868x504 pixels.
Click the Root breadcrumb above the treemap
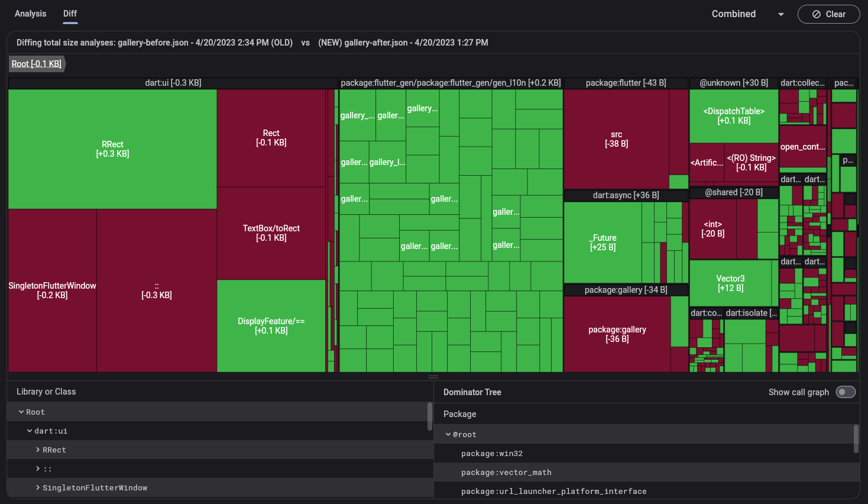[37, 63]
